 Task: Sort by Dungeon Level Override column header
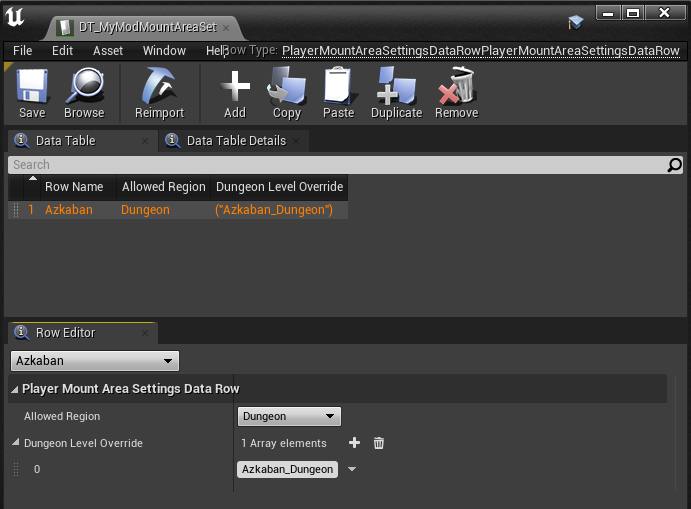point(279,187)
